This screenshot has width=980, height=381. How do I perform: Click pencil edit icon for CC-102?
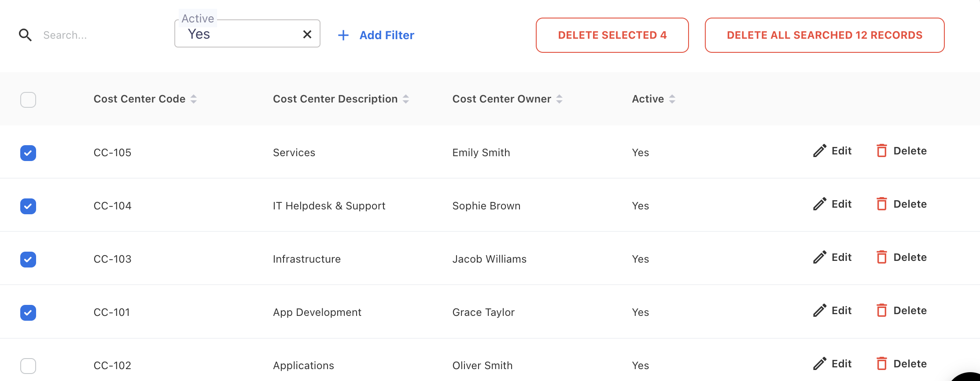(x=819, y=364)
